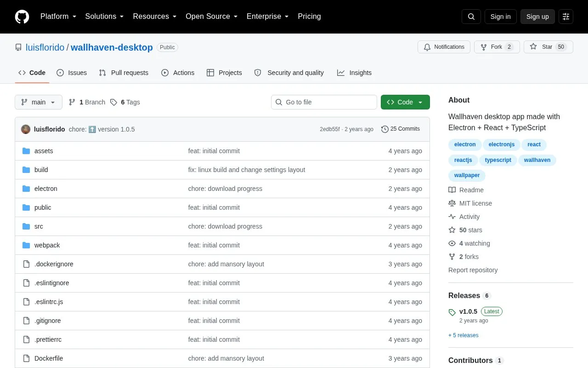Switch to the Pull requests tab
This screenshot has width=588, height=368.
point(124,73)
